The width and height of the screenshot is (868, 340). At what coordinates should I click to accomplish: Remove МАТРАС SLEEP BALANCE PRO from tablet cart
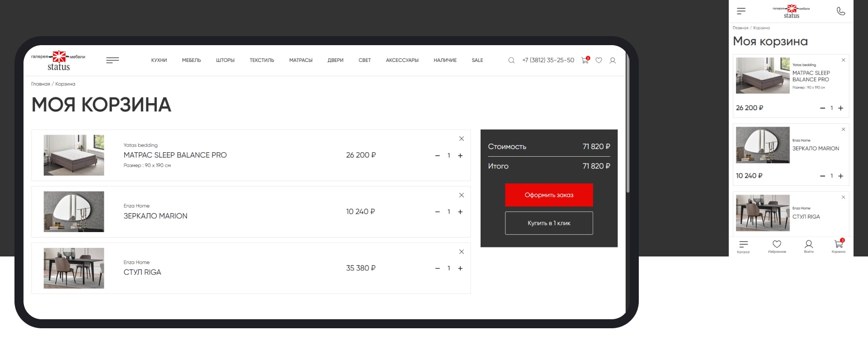point(462,139)
